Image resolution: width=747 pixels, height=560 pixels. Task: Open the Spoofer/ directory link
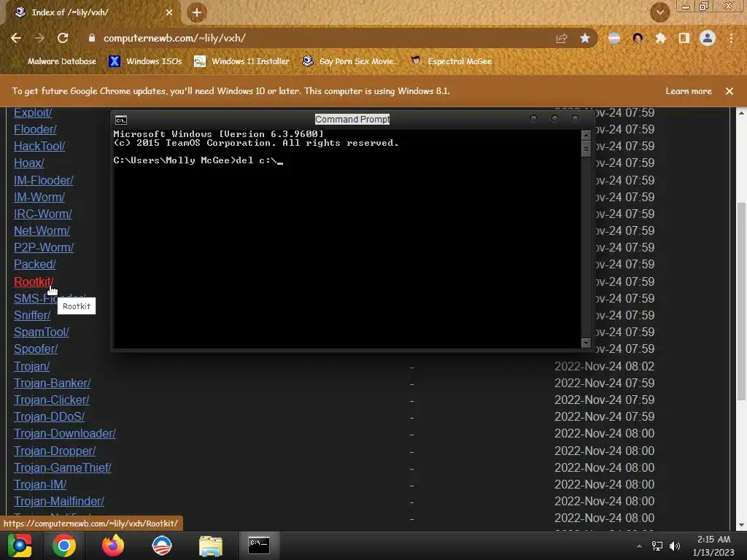click(x=36, y=349)
